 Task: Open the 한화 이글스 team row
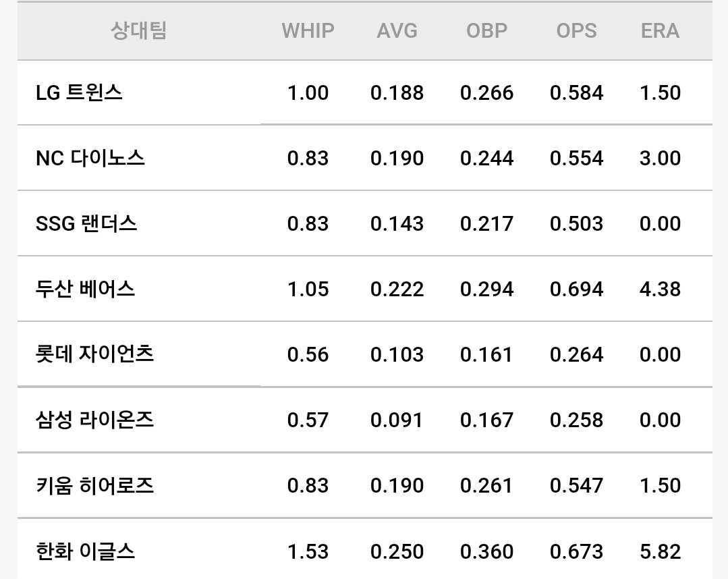point(365,550)
